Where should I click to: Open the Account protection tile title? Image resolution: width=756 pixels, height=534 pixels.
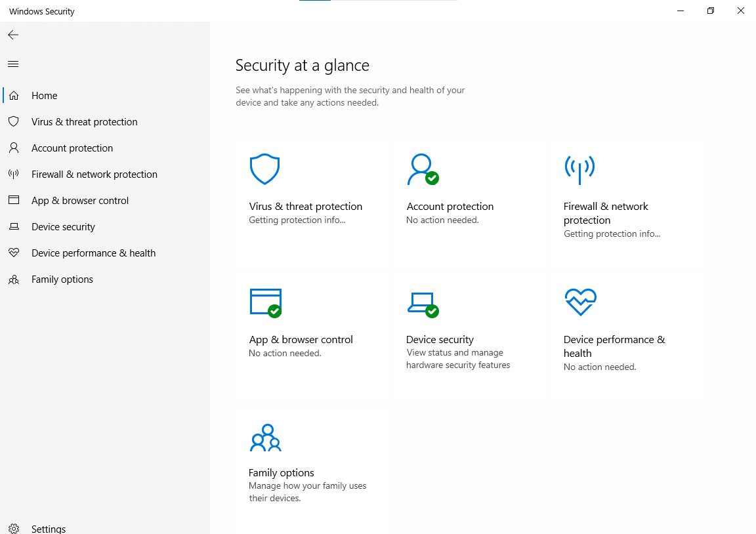[450, 206]
